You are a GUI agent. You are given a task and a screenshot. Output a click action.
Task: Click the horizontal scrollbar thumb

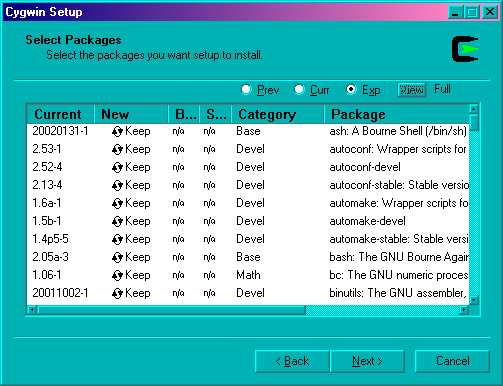tap(171, 310)
